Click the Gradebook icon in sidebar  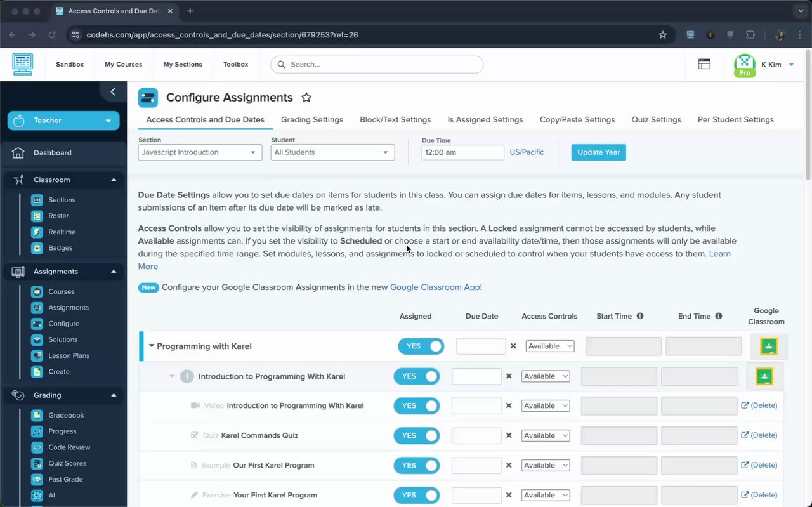[37, 415]
